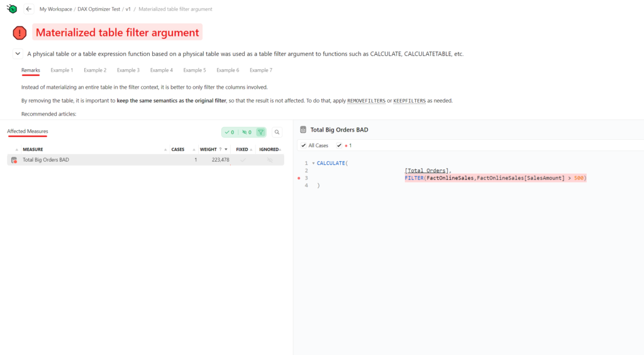Sort by the IGNORED column header
This screenshot has height=355, width=644.
point(269,149)
